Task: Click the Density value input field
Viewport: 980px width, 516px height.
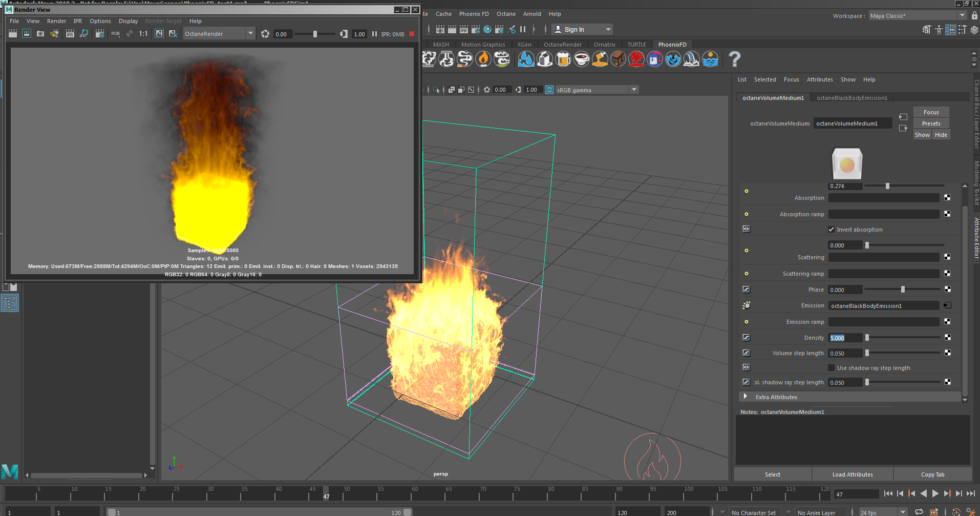Action: pyautogui.click(x=845, y=338)
